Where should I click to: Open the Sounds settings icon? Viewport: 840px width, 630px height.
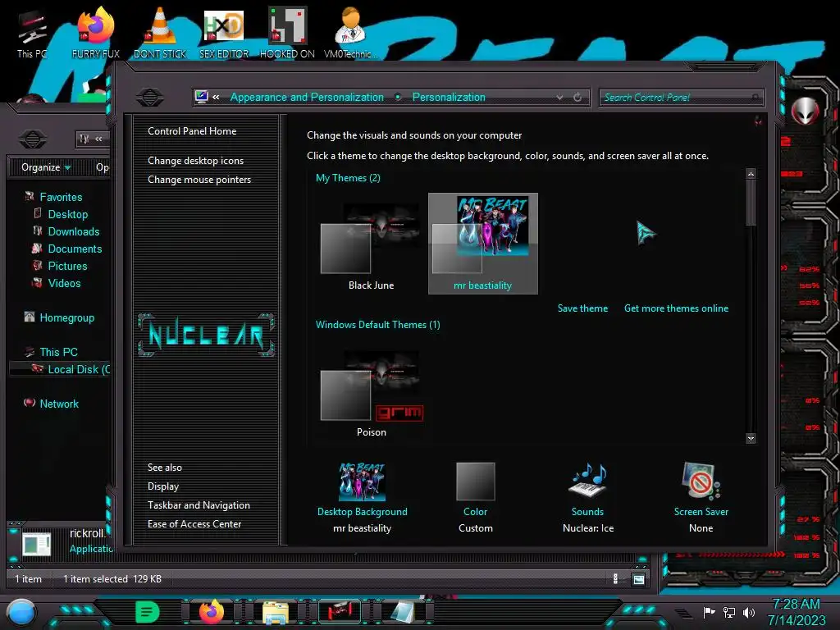pos(587,481)
